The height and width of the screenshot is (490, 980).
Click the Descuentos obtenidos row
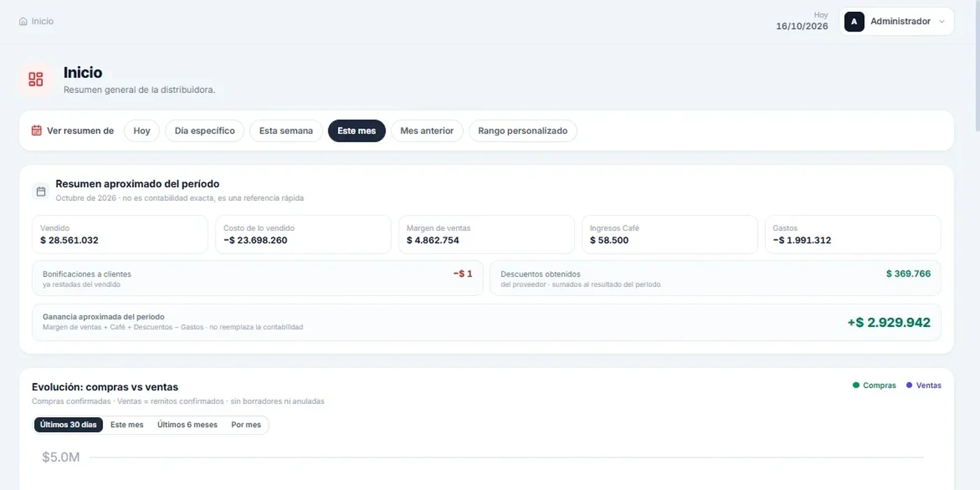715,279
